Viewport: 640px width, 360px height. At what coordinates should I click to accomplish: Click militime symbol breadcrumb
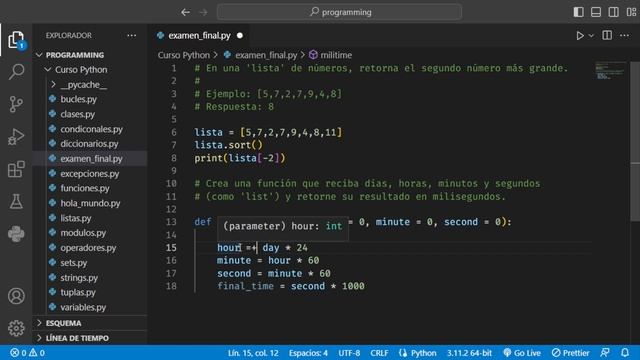pos(336,55)
